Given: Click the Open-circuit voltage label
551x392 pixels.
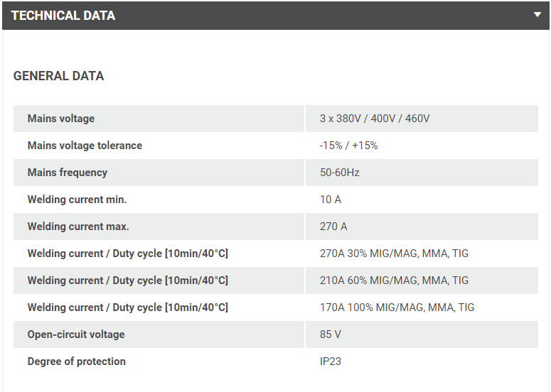Looking at the screenshot, I should click(76, 334).
